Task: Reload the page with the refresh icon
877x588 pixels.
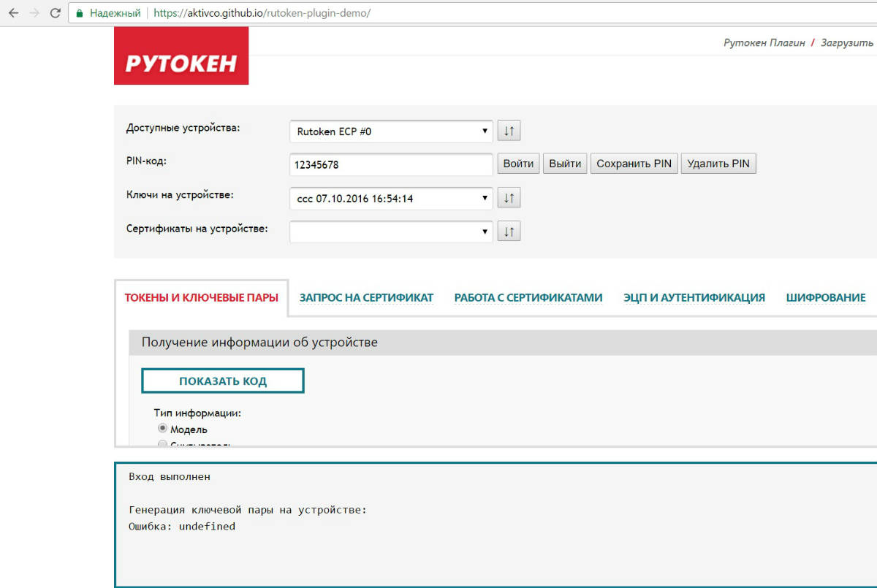Action: [x=55, y=13]
